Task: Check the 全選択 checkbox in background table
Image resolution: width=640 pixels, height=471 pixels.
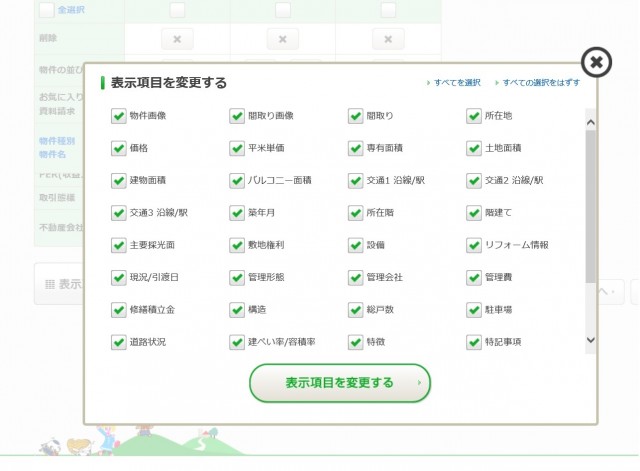Action: [47, 10]
